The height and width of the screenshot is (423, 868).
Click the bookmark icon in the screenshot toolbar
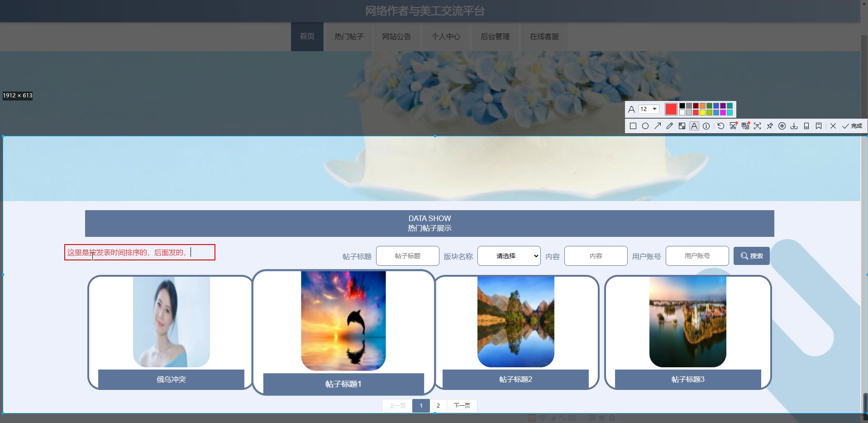[819, 126]
